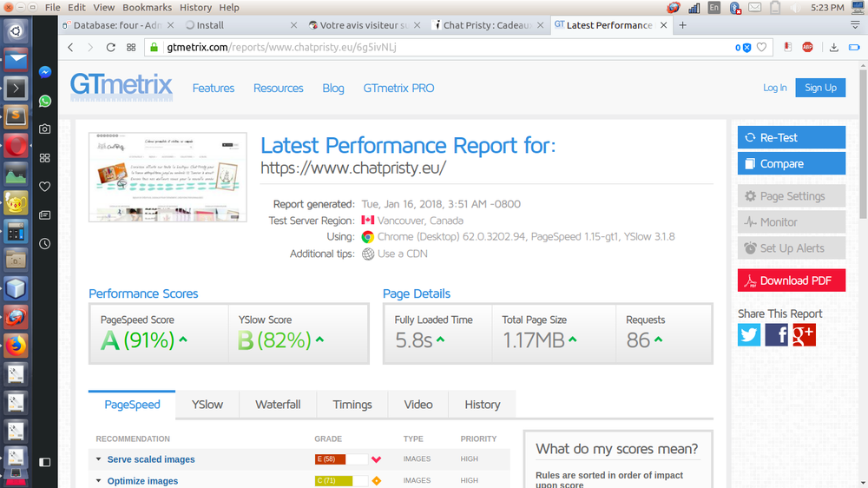Click the page vertical scrollbar

tap(863, 144)
